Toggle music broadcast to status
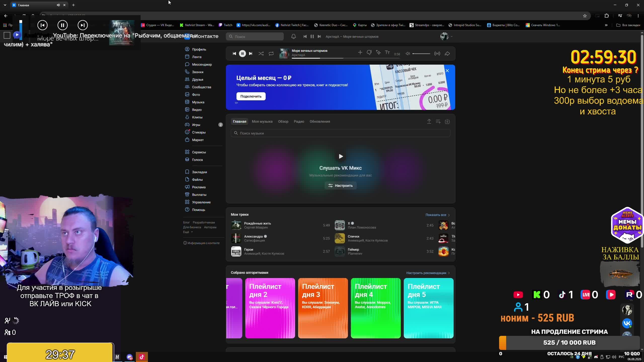The image size is (644, 362). pos(437,54)
